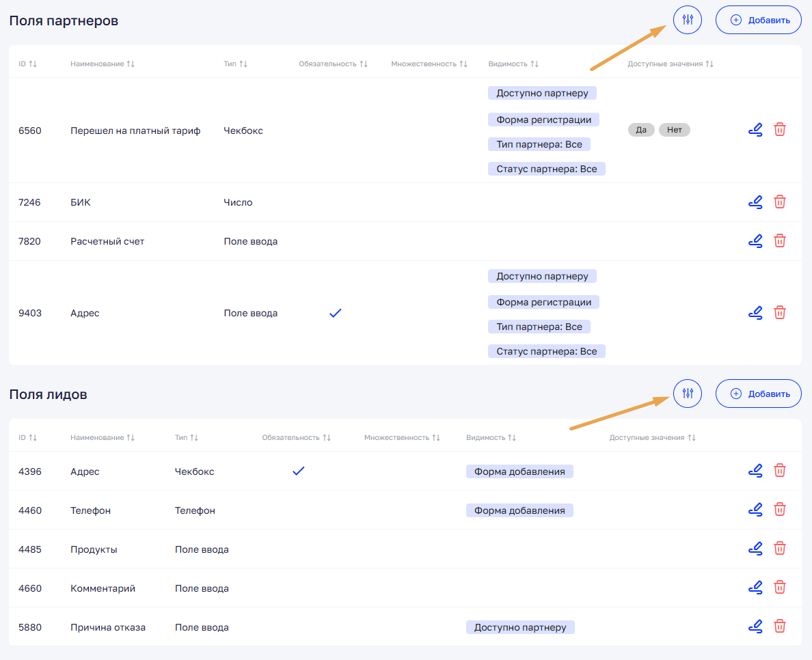Sort lead fields by Видимость column
812x660 pixels.
point(512,437)
